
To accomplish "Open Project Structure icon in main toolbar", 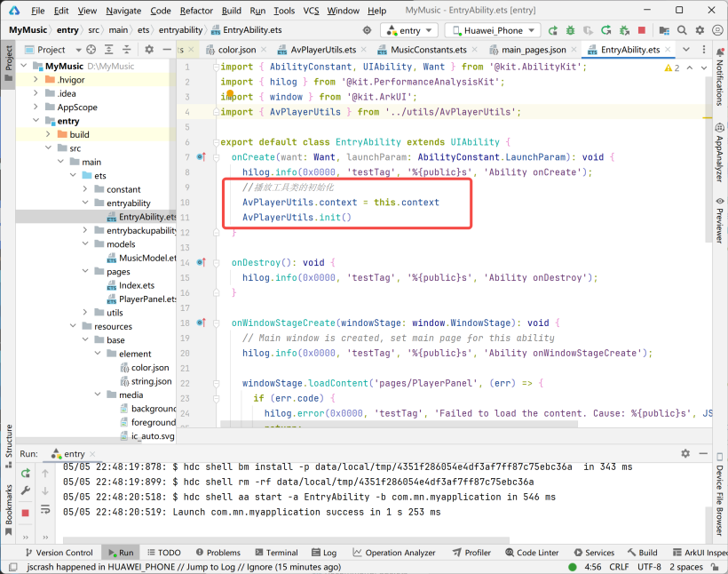I will (664, 31).
